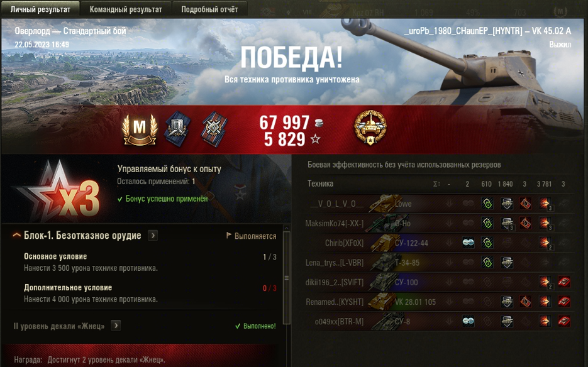Open details arrow next to Блок-1 title

pos(153,236)
